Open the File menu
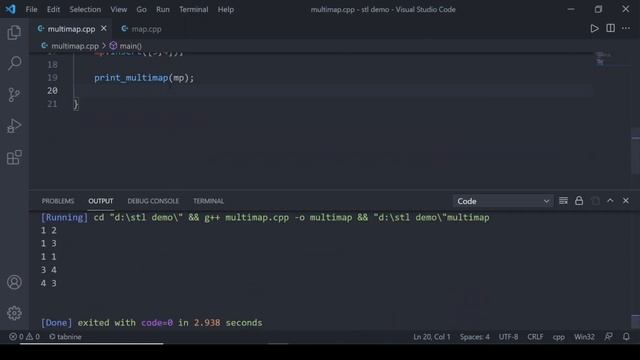This screenshot has width=640, height=360. tap(31, 9)
